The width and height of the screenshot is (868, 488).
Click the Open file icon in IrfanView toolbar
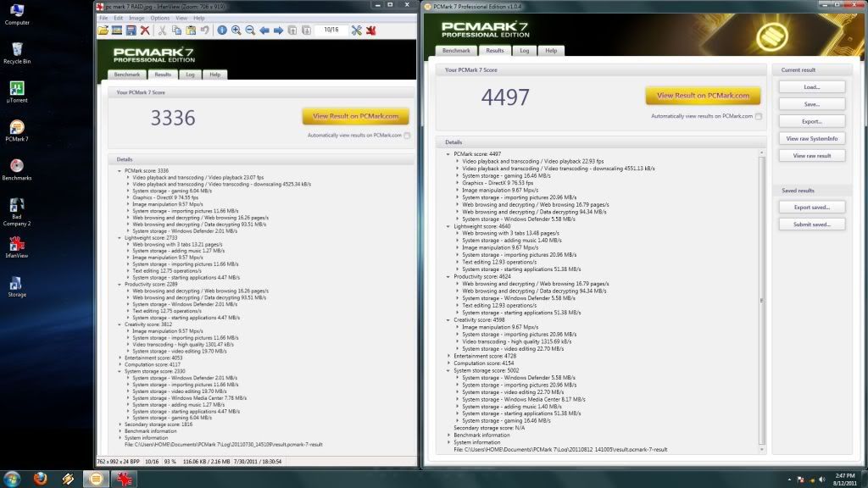(x=103, y=30)
